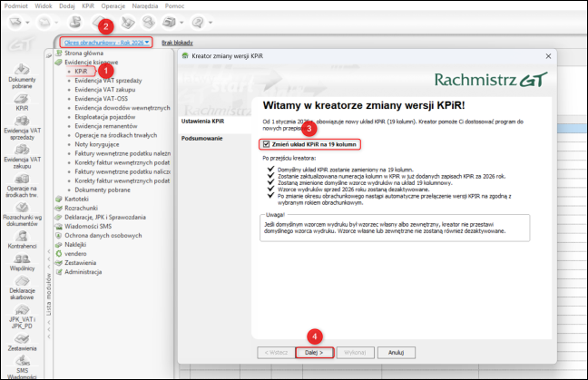Click the help question-mark toolbar icon
588x380 pixels.
pyautogui.click(x=198, y=23)
